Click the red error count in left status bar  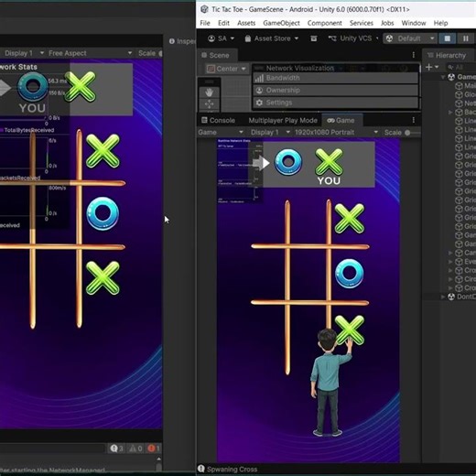[154, 449]
